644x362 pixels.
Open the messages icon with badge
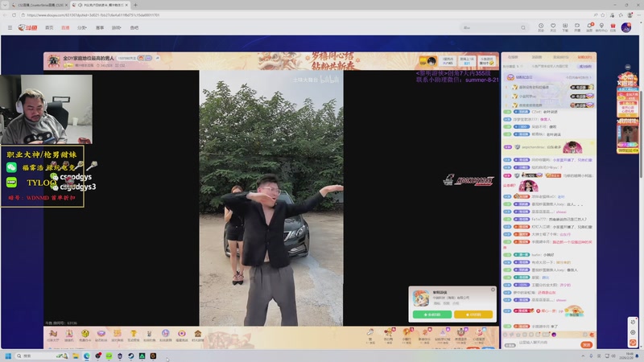pos(589,27)
